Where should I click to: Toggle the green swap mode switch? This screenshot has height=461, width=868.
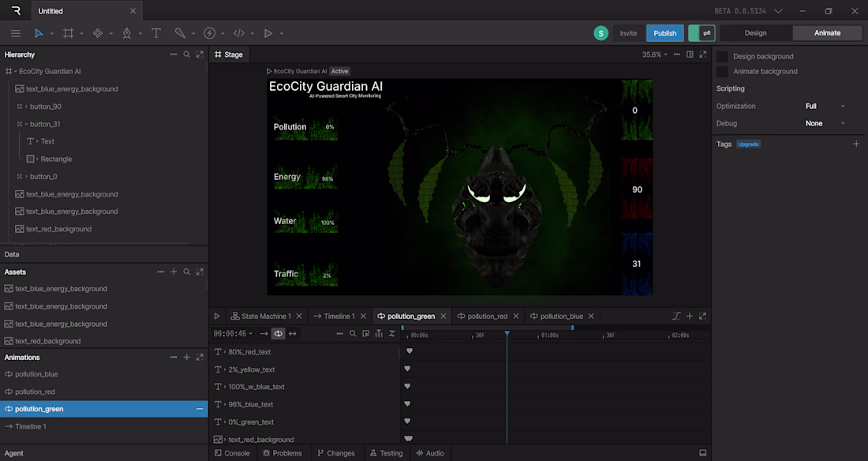pyautogui.click(x=702, y=33)
